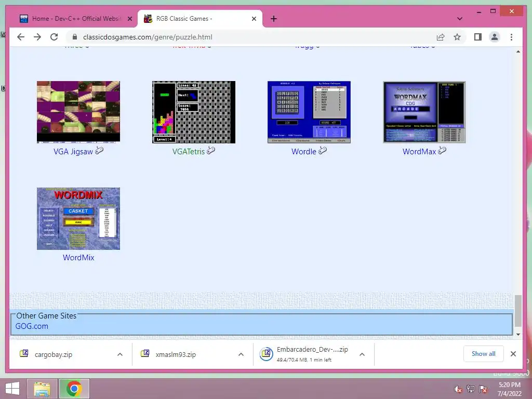
Task: Follow the Wordle link
Action: coord(303,152)
